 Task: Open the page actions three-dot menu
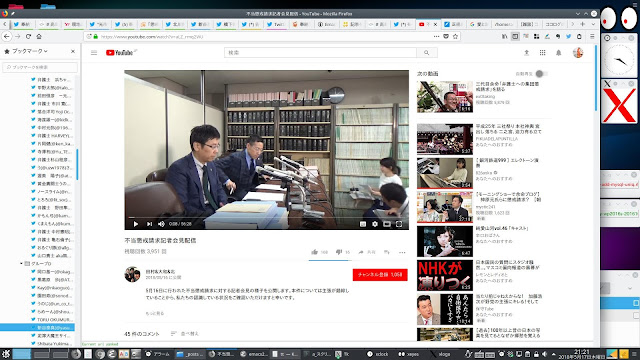coord(436,36)
